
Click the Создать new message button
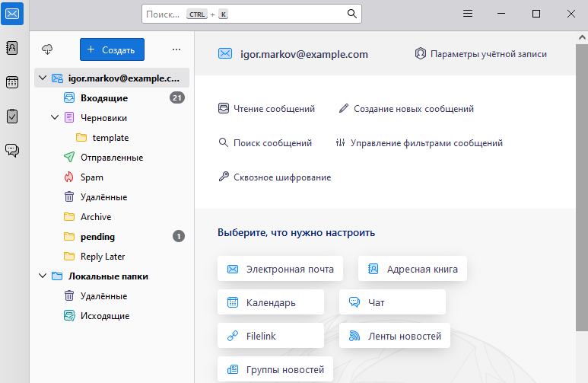pos(112,49)
